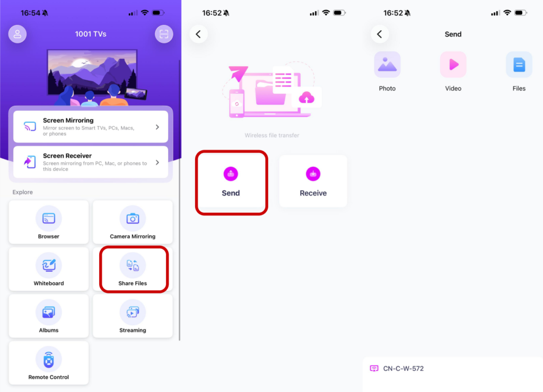Choose Video to send
Screen dimensions: 543x392
coord(453,72)
